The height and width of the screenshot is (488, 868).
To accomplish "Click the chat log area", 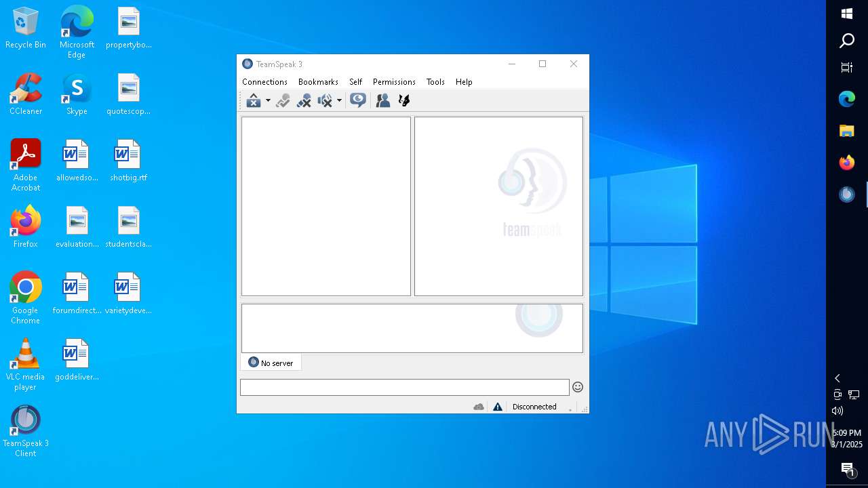I will pyautogui.click(x=412, y=328).
